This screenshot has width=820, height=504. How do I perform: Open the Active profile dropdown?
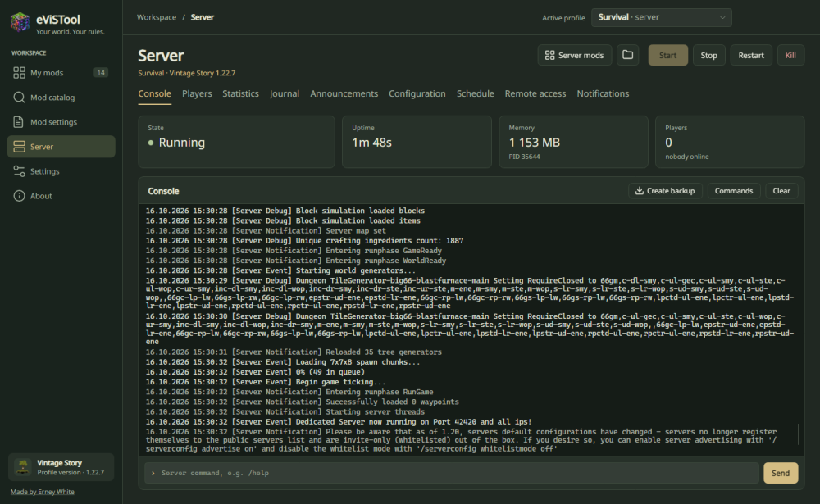(662, 17)
